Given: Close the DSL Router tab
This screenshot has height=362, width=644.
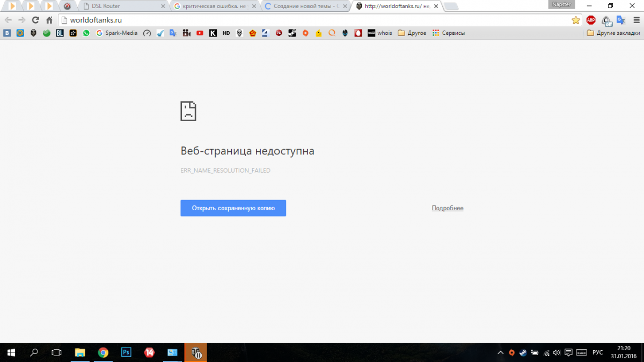Looking at the screenshot, I should (163, 6).
